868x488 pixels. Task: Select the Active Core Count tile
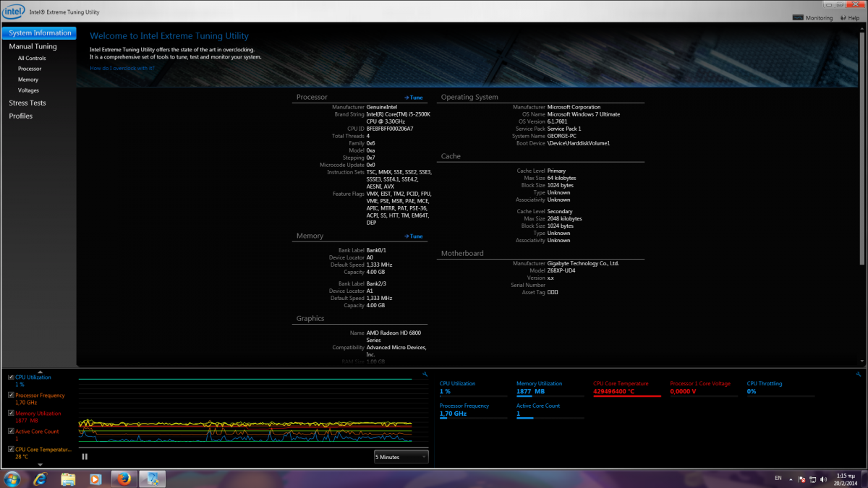pos(550,411)
